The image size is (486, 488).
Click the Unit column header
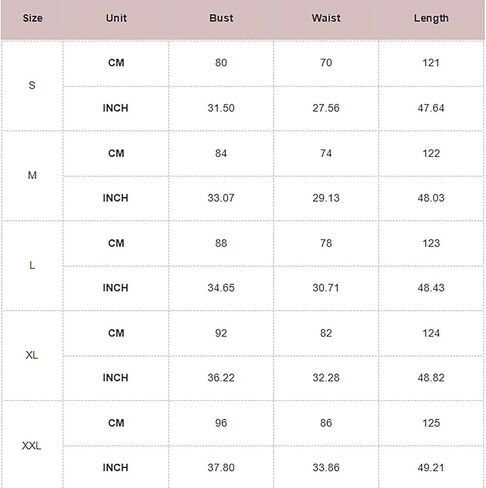pos(116,18)
